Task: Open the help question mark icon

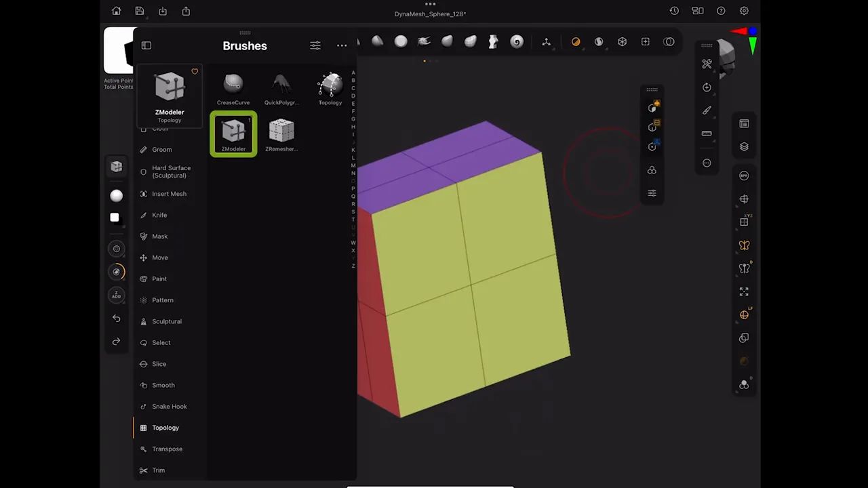Action: click(721, 11)
